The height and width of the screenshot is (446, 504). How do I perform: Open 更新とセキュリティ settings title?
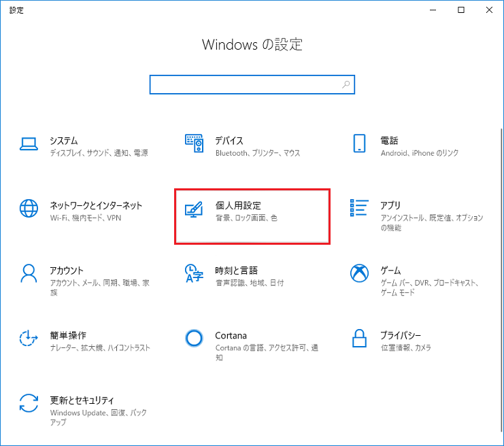tap(82, 400)
